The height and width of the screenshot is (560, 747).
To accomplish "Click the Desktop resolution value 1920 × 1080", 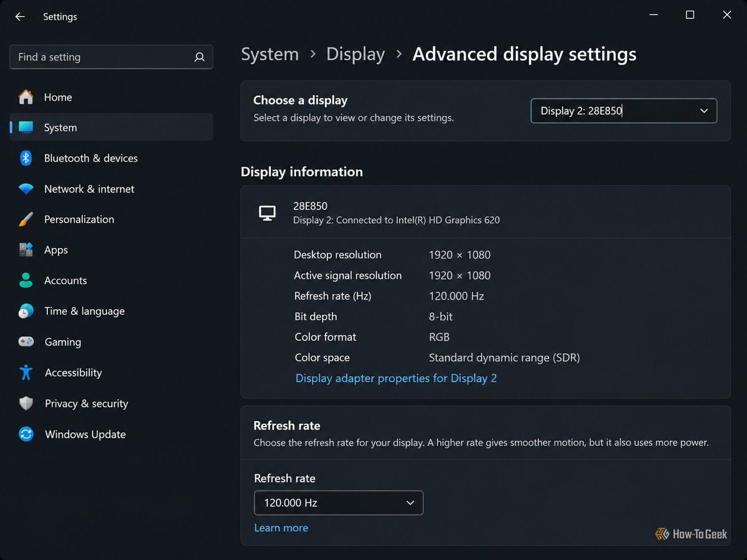I will pos(459,254).
